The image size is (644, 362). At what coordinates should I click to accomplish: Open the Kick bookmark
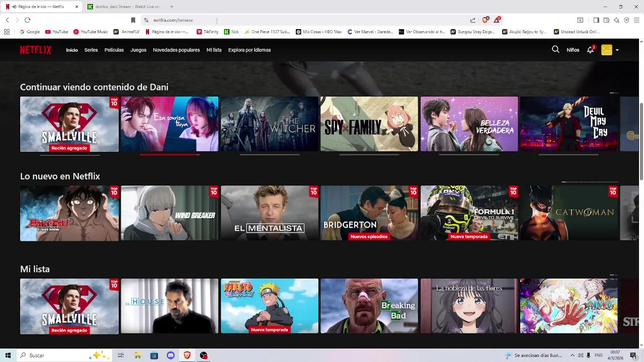231,32
